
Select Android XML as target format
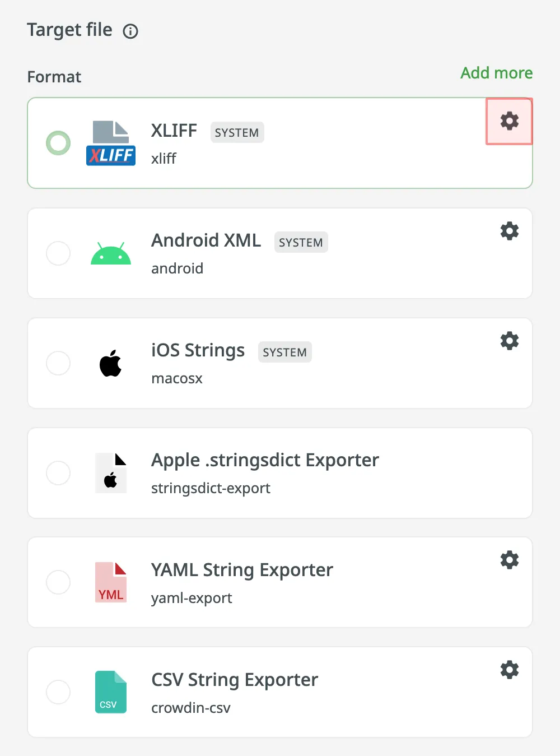click(58, 253)
